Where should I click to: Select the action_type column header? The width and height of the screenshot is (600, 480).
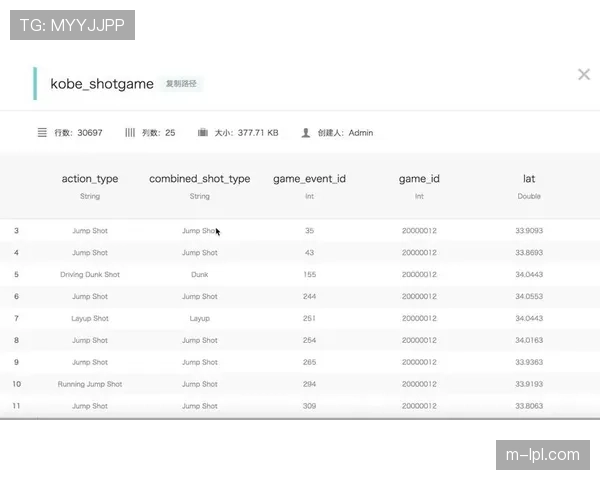tap(90, 179)
